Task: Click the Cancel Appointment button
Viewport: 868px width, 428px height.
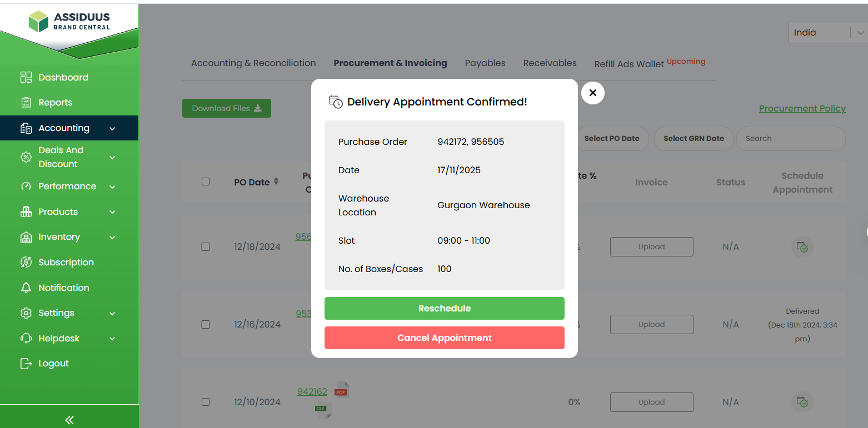Action: point(444,338)
